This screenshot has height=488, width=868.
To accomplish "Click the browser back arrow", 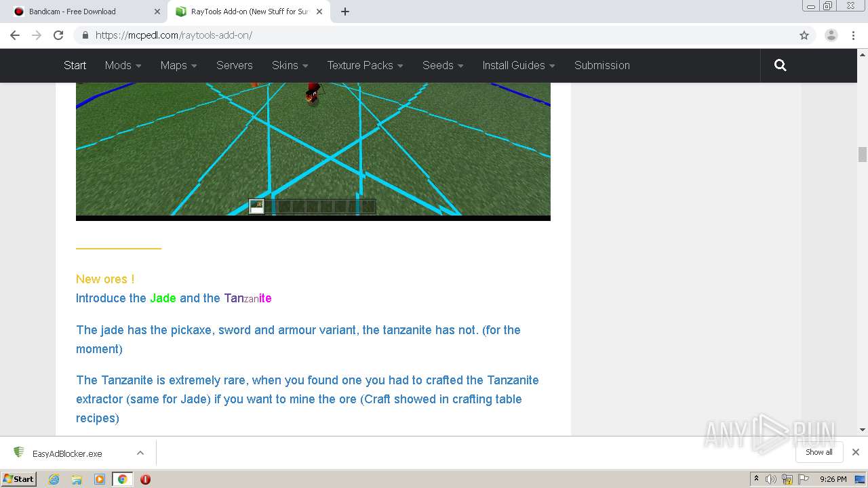I will (15, 35).
